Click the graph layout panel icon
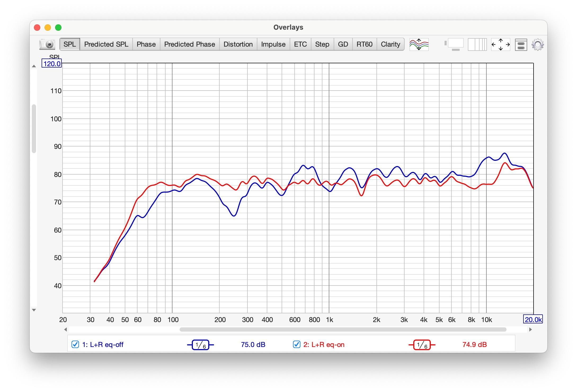The height and width of the screenshot is (392, 577). click(520, 44)
